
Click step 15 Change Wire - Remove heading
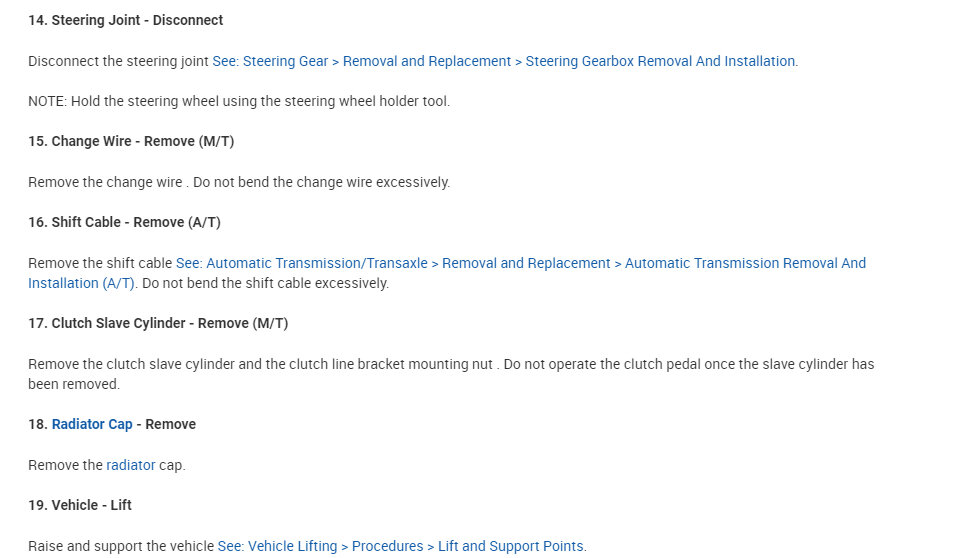tap(131, 141)
